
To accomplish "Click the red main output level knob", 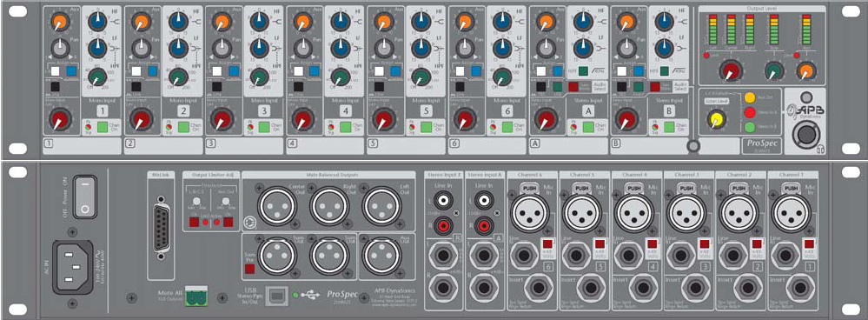I will pyautogui.click(x=732, y=70).
